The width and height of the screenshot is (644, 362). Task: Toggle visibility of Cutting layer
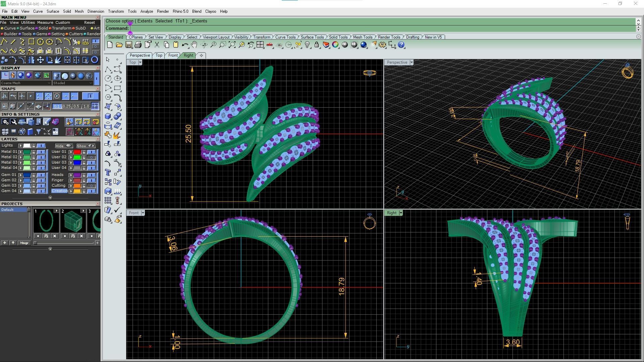(92, 186)
